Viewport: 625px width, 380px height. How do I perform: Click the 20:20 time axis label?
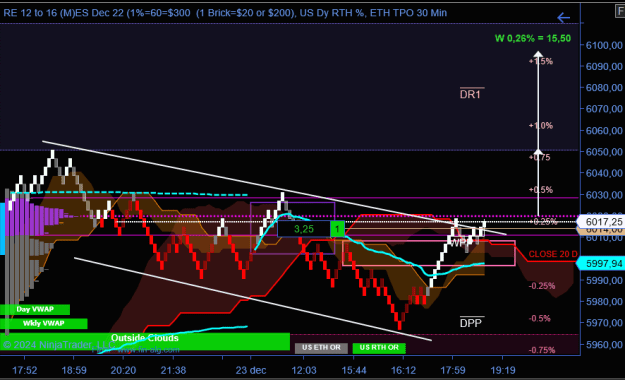[x=123, y=370]
